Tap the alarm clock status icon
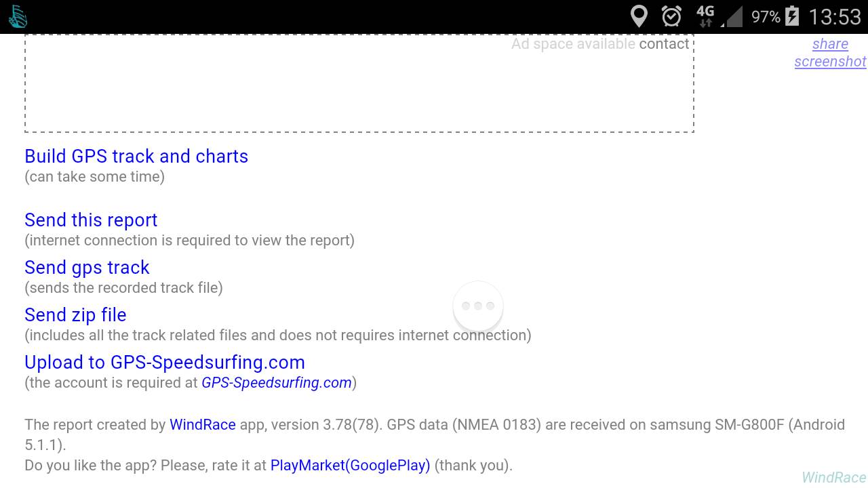This screenshot has width=868, height=488. (x=671, y=16)
